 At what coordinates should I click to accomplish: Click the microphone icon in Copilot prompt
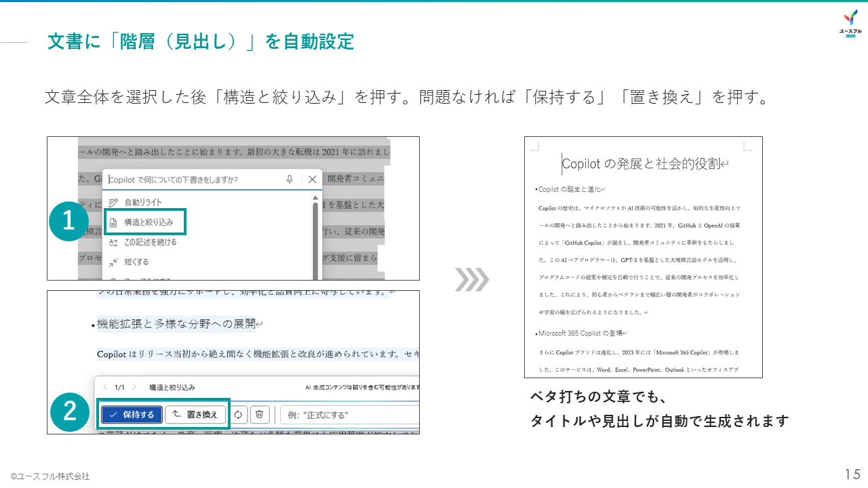coord(290,180)
